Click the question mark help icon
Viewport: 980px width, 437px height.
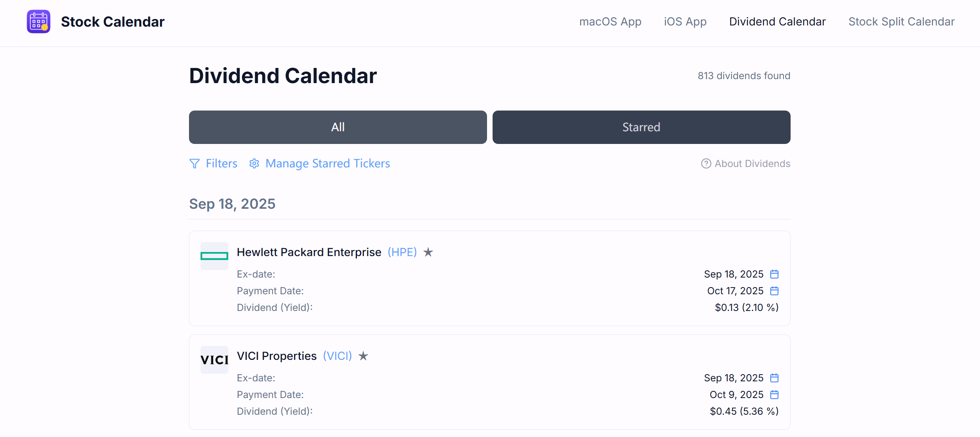pos(706,163)
